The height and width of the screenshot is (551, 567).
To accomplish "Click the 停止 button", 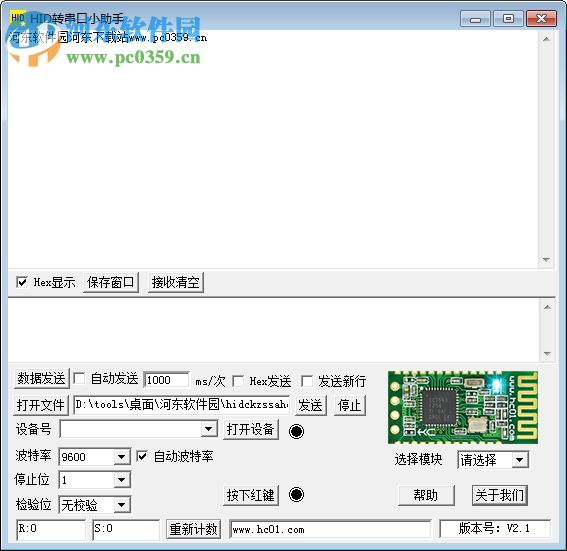I will (349, 405).
